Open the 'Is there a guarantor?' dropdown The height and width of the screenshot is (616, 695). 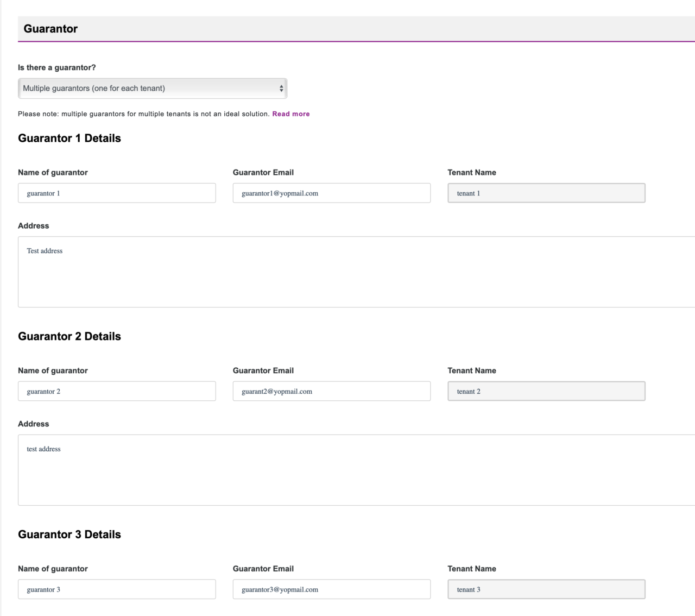[x=153, y=88]
